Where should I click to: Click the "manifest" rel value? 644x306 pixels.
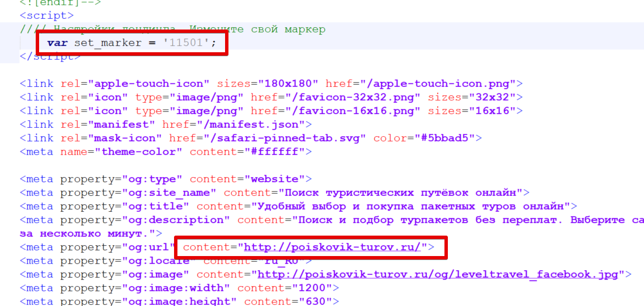pos(121,125)
